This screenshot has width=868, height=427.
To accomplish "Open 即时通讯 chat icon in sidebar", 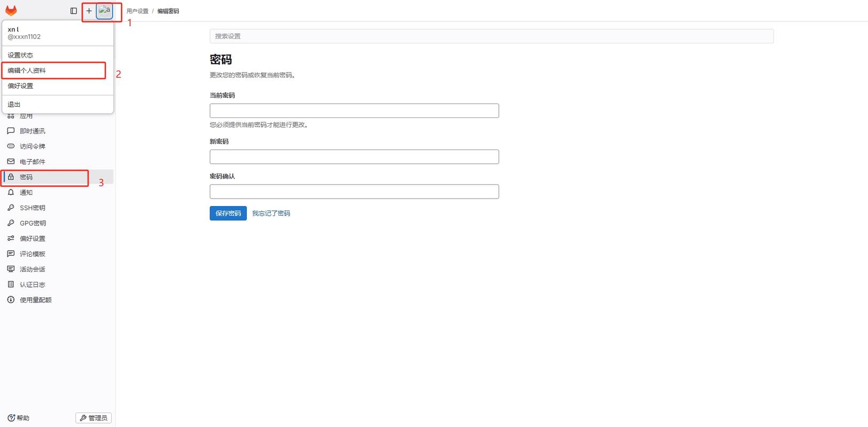I will (x=32, y=131).
